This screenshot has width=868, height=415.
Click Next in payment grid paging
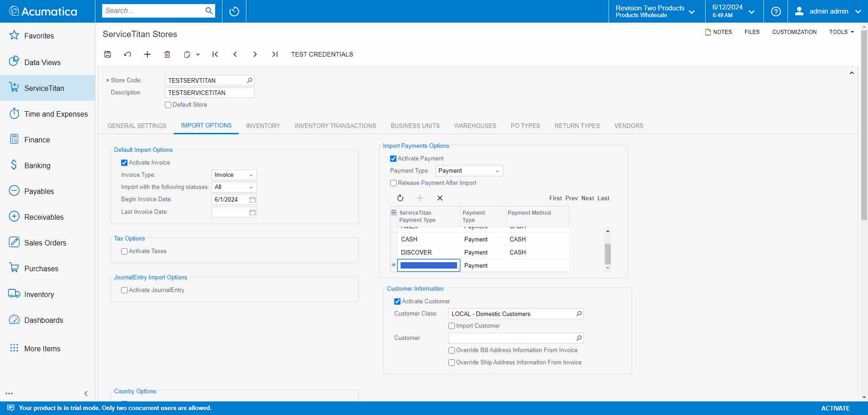tap(588, 198)
